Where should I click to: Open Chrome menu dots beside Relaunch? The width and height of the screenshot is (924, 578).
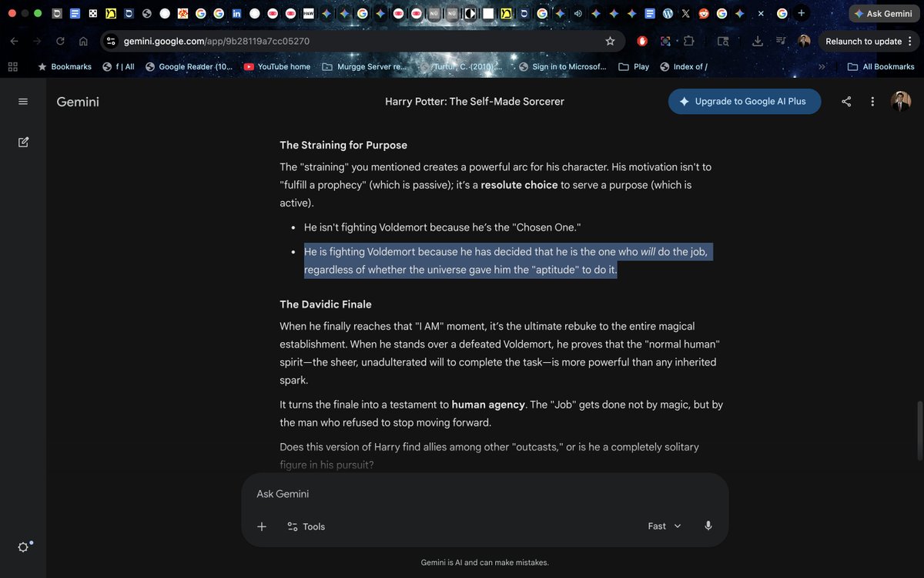(911, 42)
